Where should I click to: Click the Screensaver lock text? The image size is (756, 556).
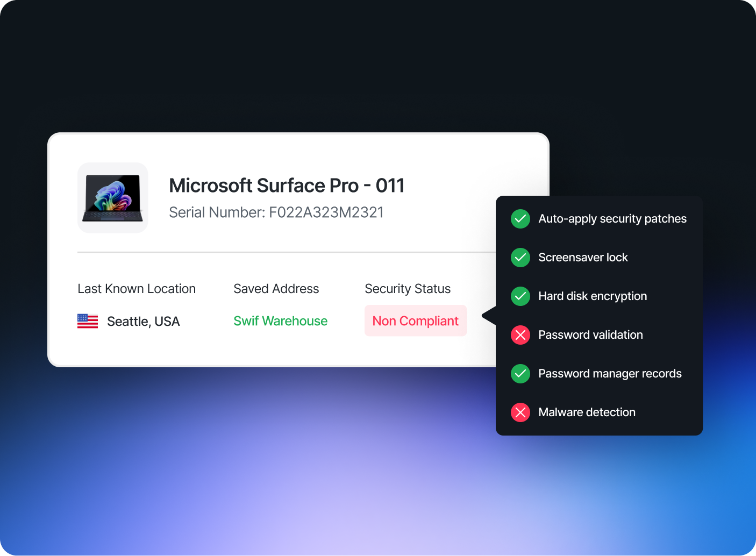click(x=583, y=258)
